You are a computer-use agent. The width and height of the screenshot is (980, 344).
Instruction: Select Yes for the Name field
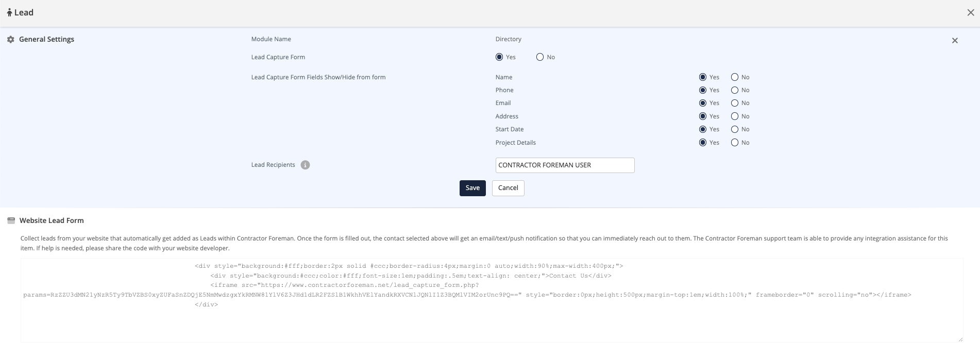click(703, 77)
